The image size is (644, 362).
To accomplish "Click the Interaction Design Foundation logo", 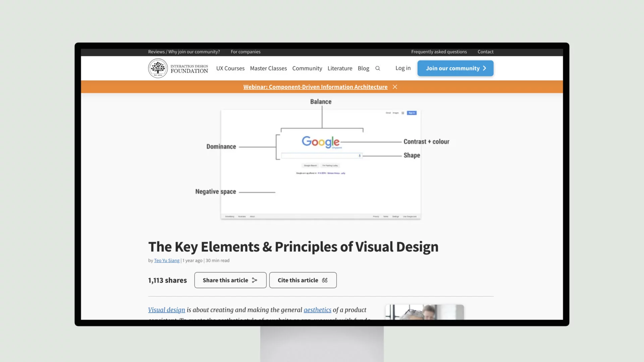I will click(178, 68).
